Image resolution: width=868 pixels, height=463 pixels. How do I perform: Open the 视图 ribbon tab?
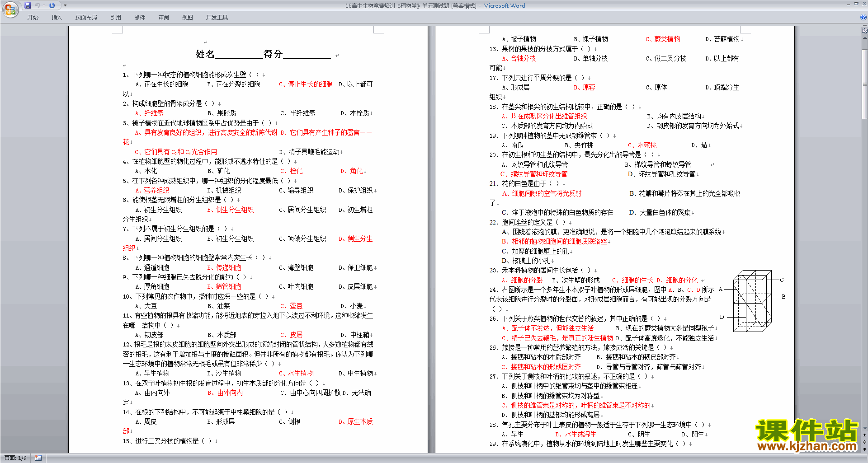tap(187, 18)
